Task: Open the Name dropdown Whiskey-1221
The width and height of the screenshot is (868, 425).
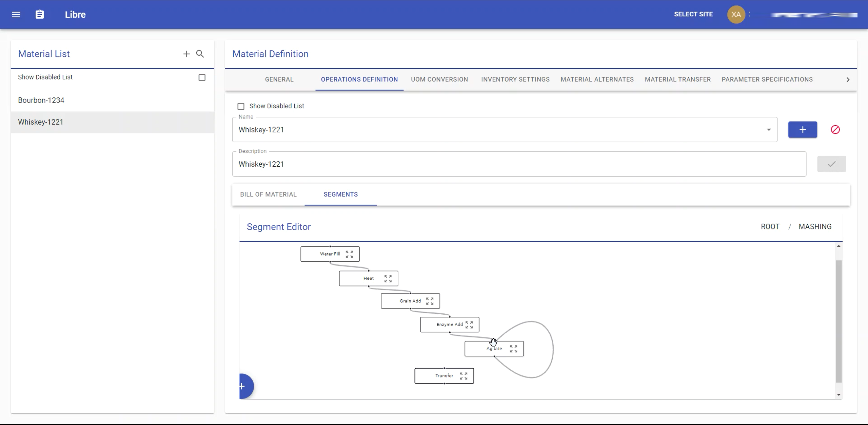Action: 505,130
